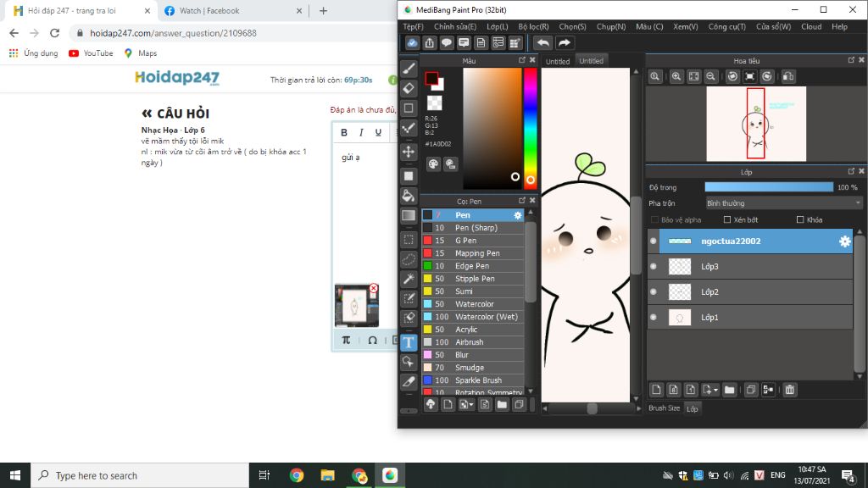Select the Brush tool in left toolbar

tap(409, 68)
